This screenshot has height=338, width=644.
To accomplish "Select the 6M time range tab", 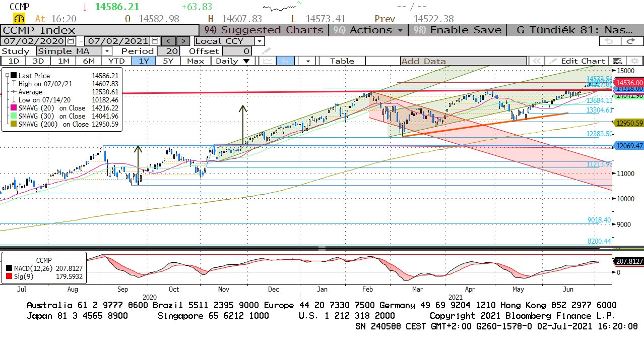I will pos(89,61).
